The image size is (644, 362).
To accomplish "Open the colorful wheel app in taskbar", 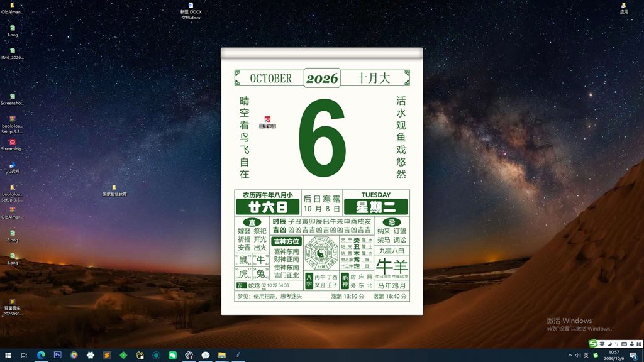I will tap(74, 355).
